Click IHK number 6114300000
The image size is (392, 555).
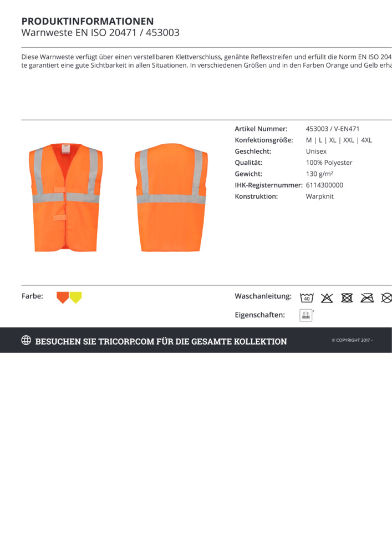(324, 185)
